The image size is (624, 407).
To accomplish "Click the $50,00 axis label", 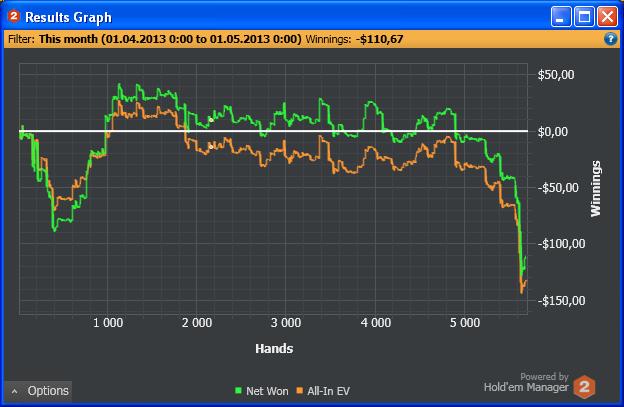I will coord(556,74).
